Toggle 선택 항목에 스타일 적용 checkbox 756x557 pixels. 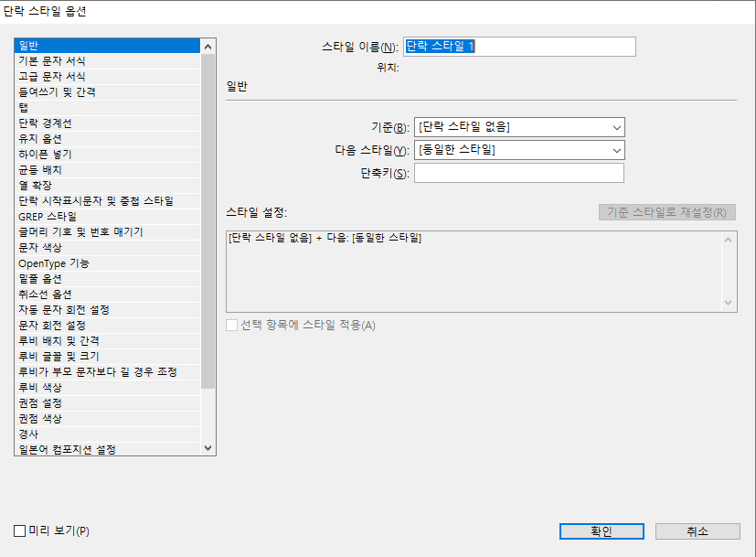coord(231,326)
